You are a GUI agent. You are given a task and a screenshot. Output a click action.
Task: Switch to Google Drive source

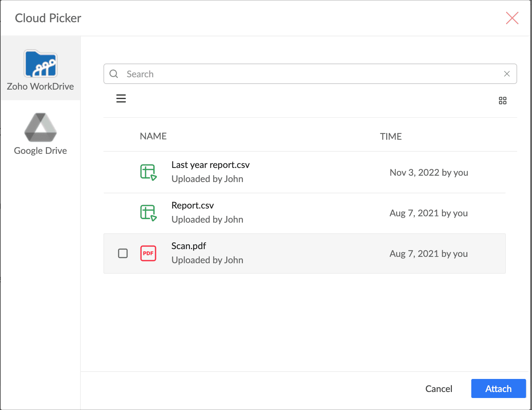[41, 128]
